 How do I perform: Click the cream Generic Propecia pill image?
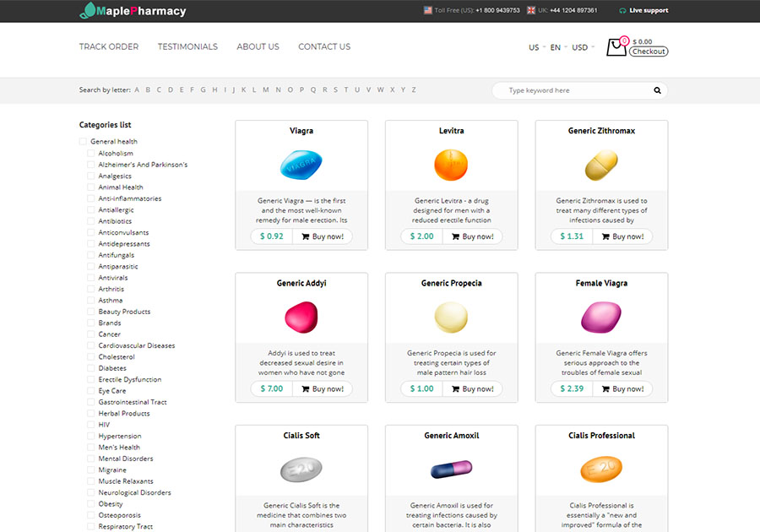click(451, 318)
